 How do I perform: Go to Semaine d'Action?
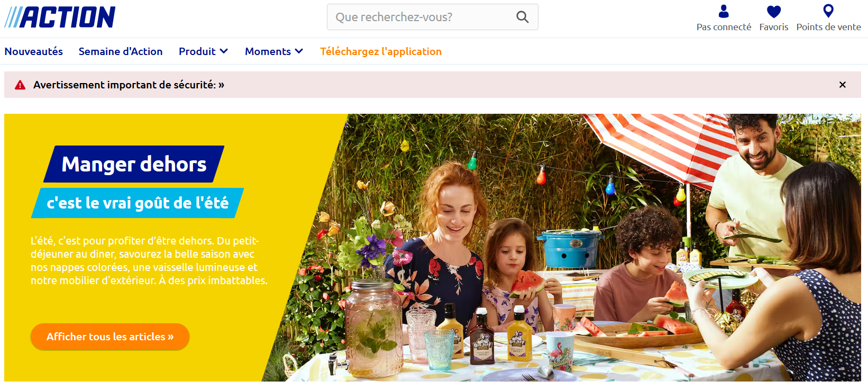121,51
